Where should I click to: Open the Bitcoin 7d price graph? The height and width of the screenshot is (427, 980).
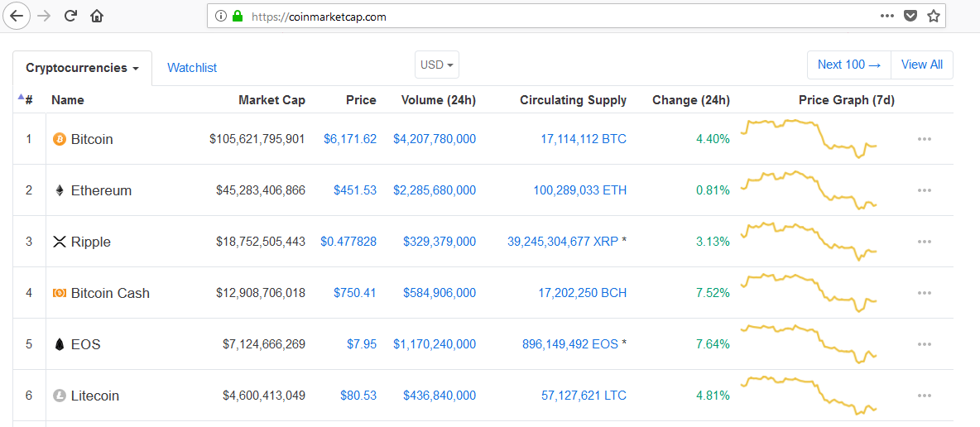pos(809,138)
